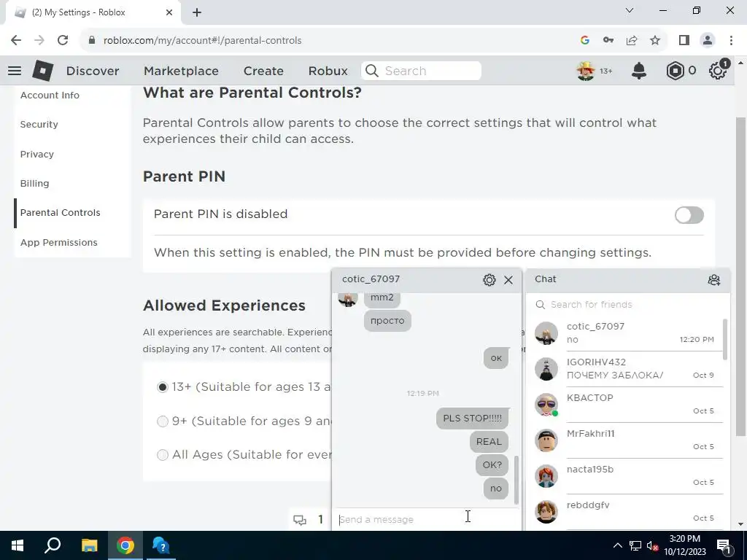The image size is (747, 560).
Task: Open Chrome's three-dot menu
Action: coord(731,40)
